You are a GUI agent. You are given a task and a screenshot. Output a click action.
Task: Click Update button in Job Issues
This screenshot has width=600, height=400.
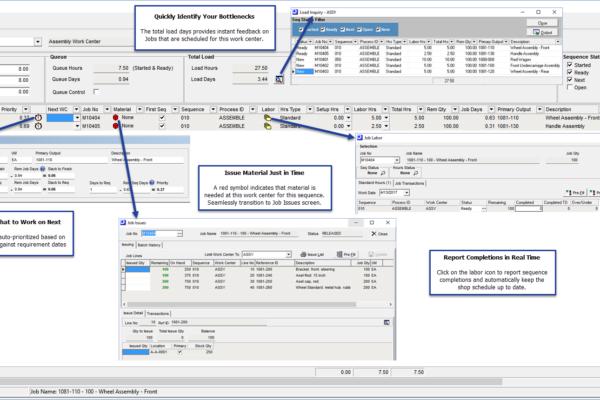pos(378,254)
